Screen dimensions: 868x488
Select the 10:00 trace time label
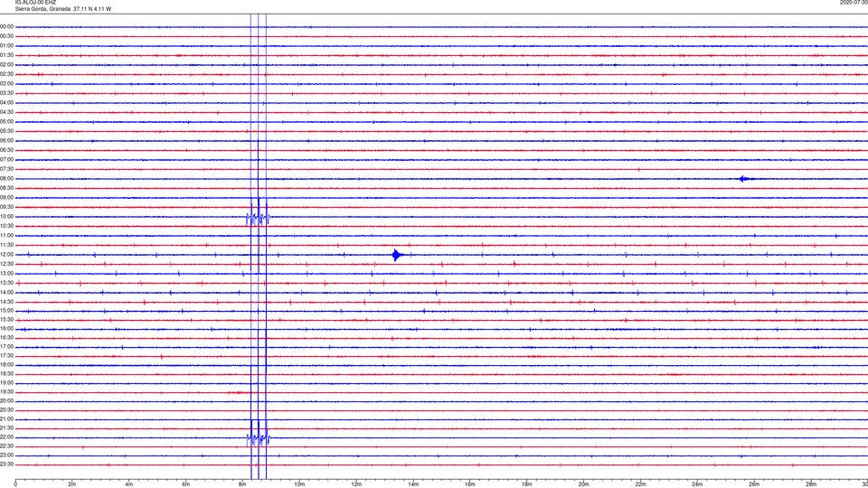click(x=6, y=217)
